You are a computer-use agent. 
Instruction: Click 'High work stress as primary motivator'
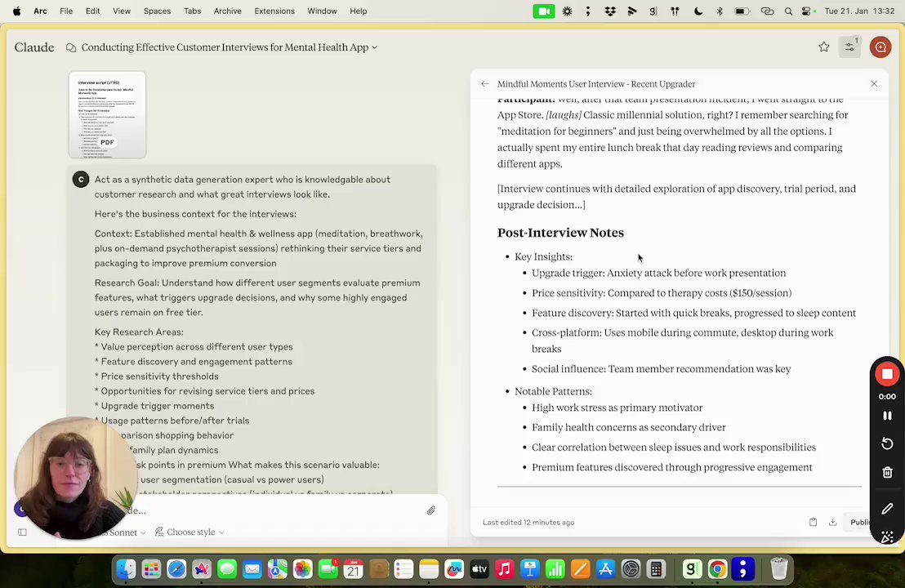(617, 408)
